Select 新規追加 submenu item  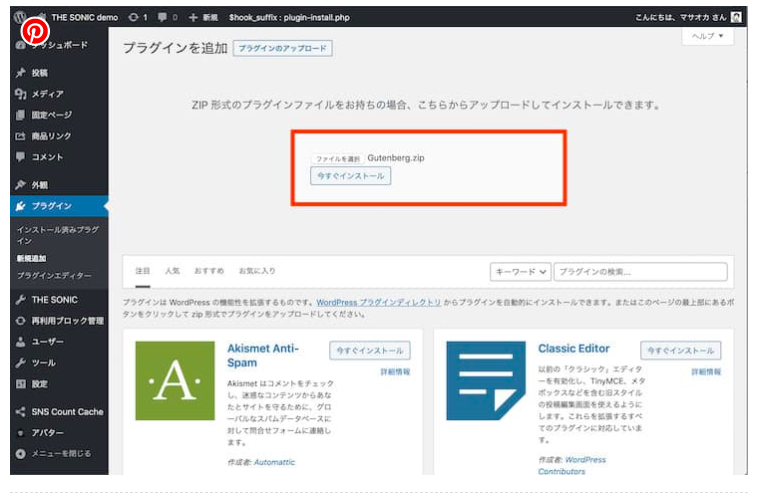coord(31,259)
